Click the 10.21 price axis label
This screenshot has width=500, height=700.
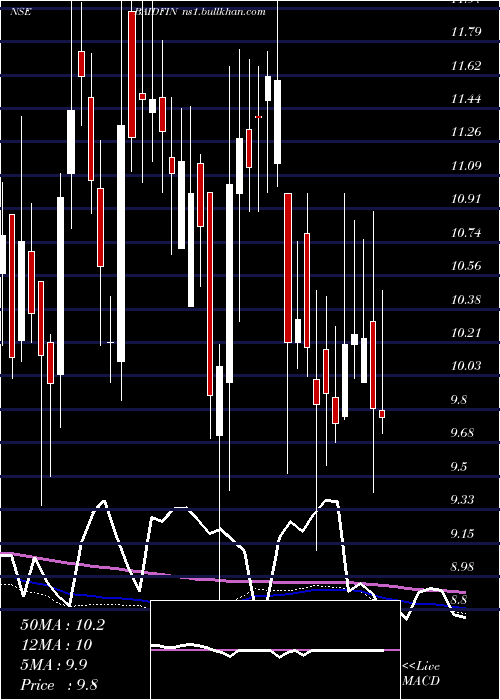(466, 333)
